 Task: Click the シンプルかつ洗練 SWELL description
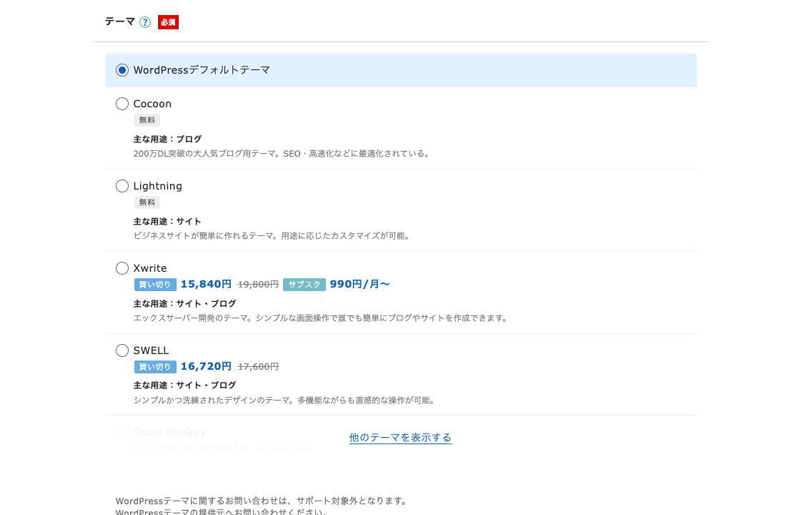[x=284, y=400]
